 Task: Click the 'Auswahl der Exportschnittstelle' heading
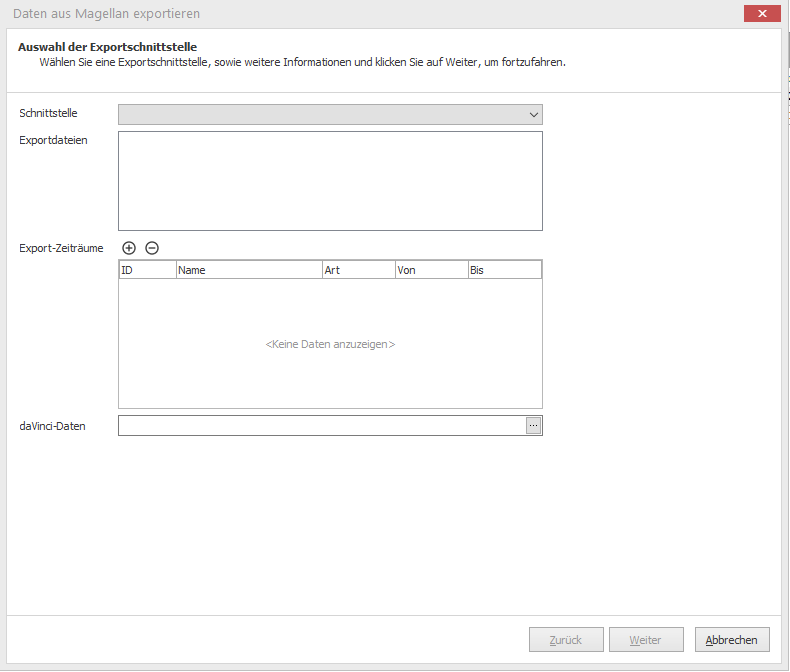tap(107, 47)
